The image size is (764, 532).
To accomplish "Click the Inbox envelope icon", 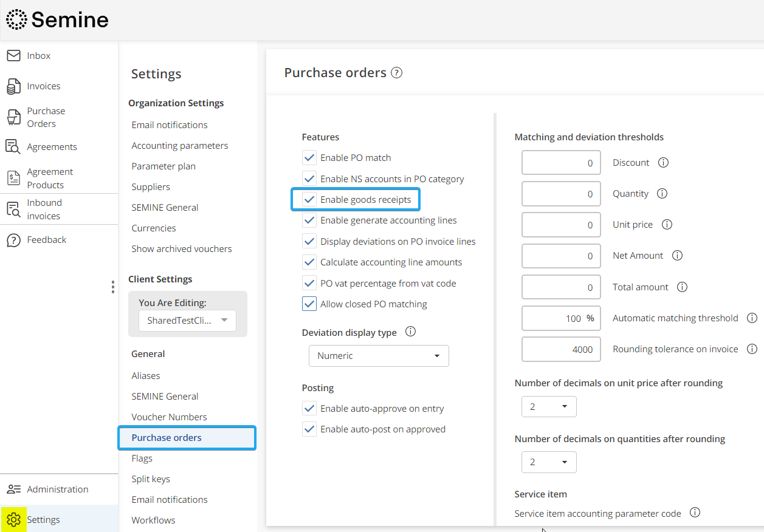I will click(x=13, y=56).
